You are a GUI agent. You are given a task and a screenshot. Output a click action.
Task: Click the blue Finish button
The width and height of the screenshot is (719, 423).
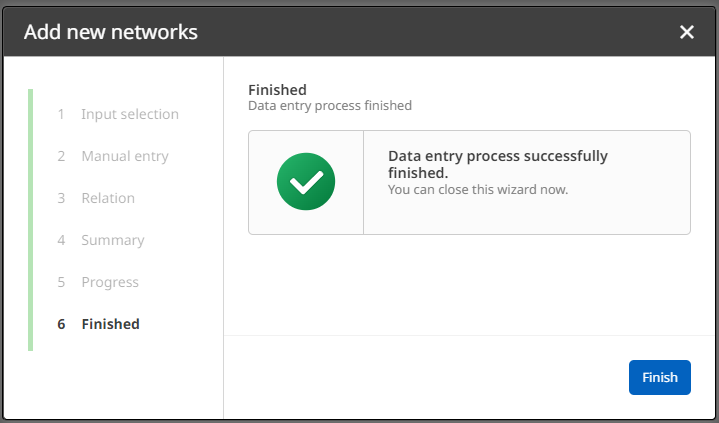click(x=659, y=377)
